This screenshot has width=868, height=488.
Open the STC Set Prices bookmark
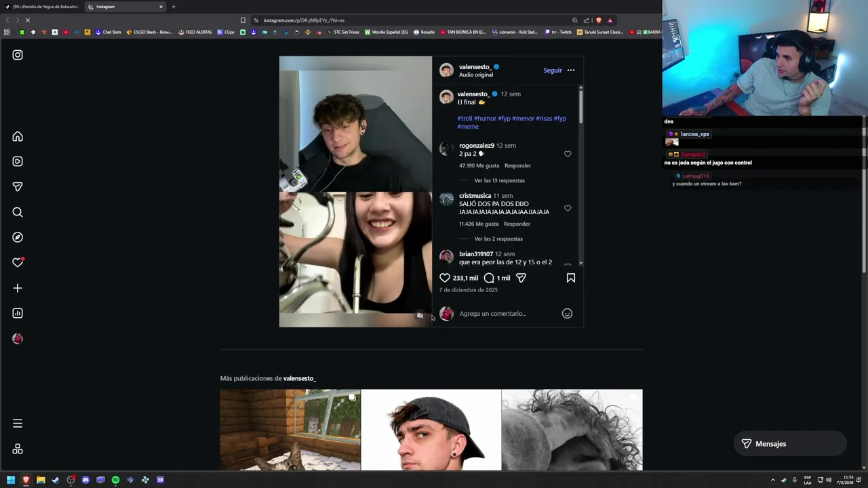pyautogui.click(x=343, y=32)
